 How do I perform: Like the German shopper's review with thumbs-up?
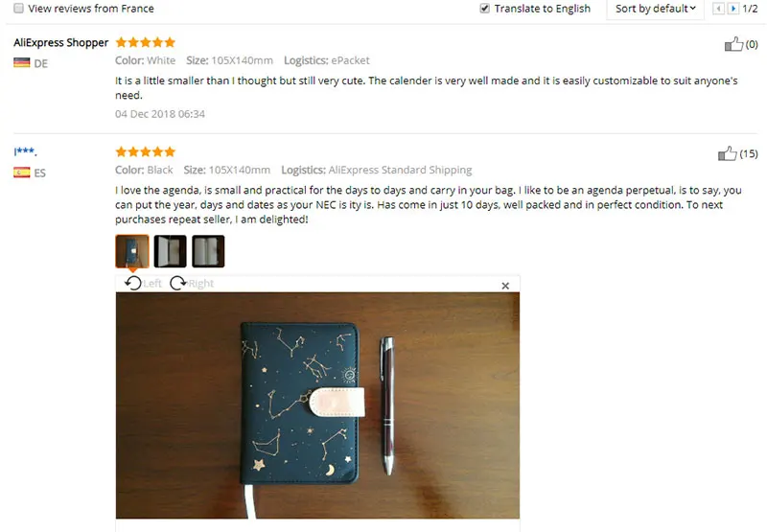coord(733,44)
